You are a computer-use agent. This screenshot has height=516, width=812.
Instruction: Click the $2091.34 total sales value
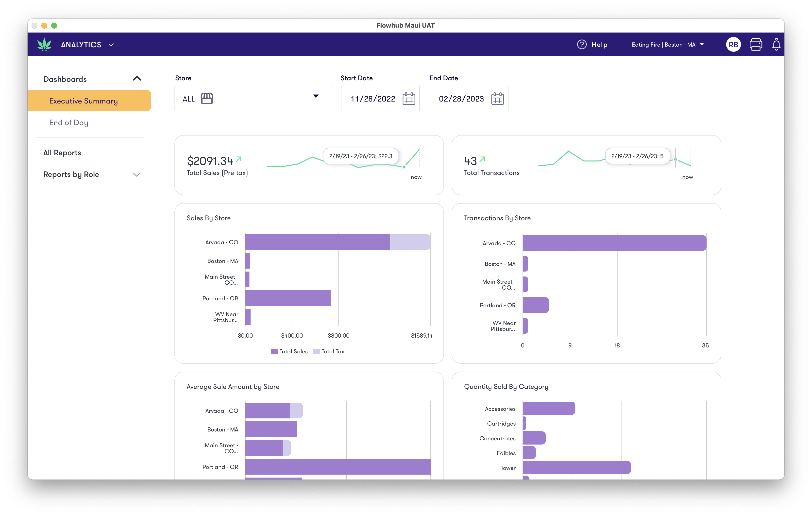pos(210,161)
